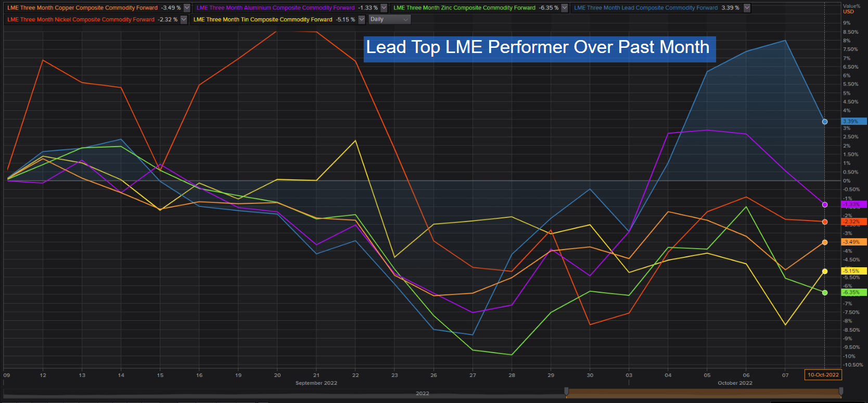Screen dimensions: 868x403
Task: Select the LME Three Month Aluminium legend label
Action: [275, 8]
